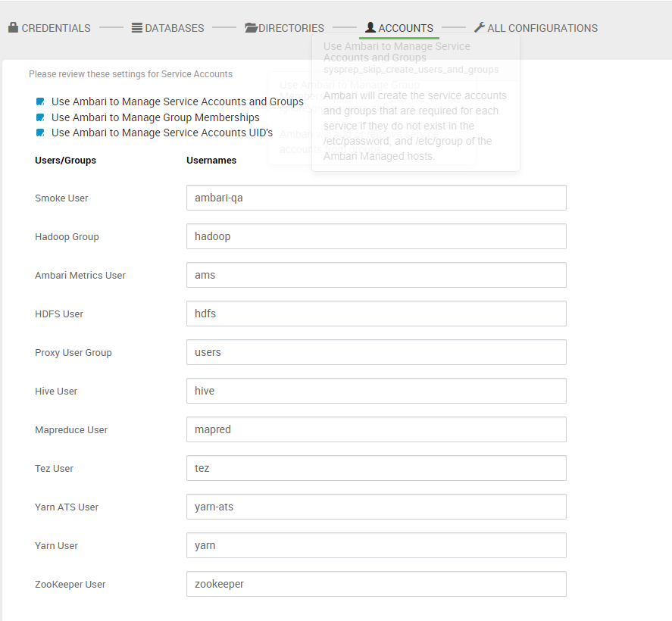Click the Usernames column header
This screenshot has height=621, width=672.
pos(211,161)
